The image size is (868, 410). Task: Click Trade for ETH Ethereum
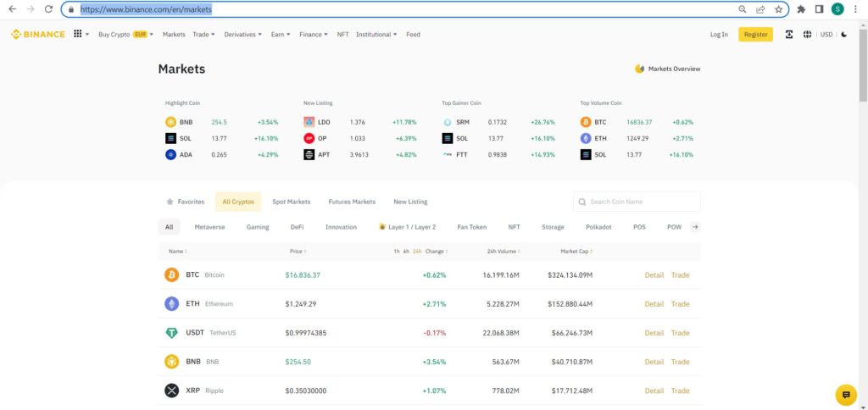[x=681, y=304]
